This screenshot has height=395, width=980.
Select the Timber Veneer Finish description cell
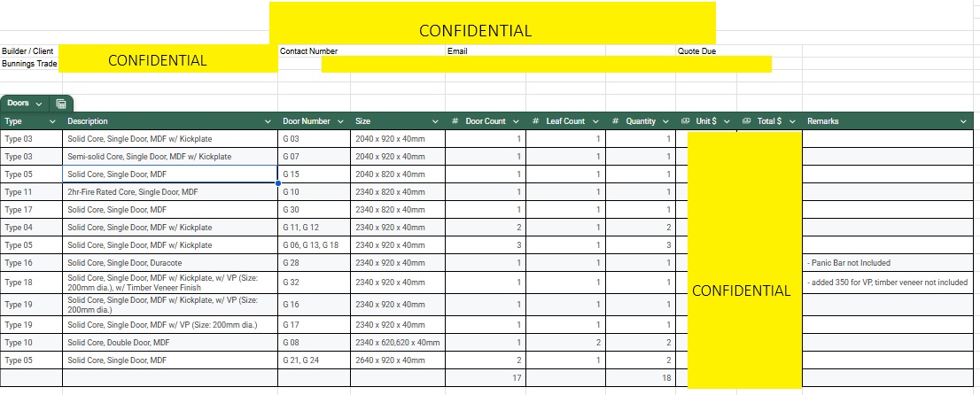coord(170,283)
